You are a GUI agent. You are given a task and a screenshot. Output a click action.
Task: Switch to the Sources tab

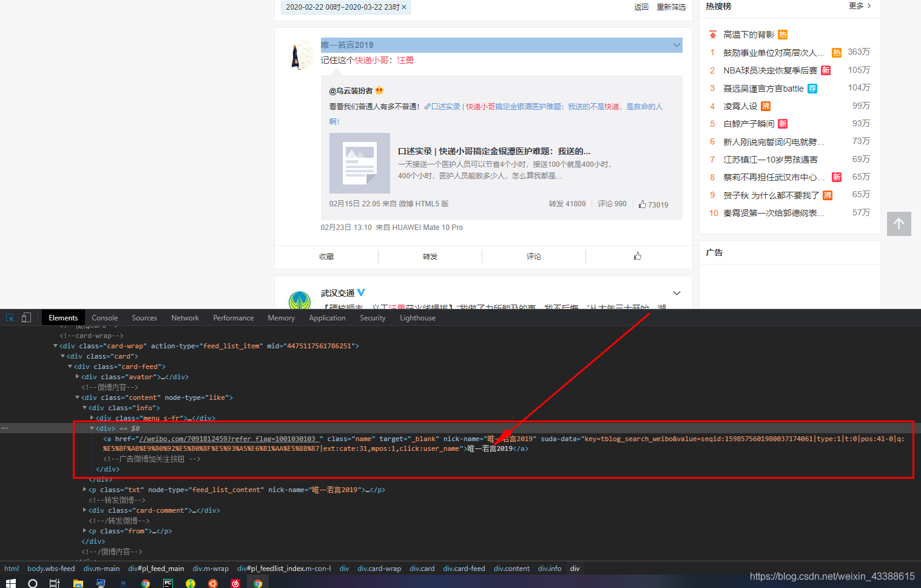pos(144,318)
